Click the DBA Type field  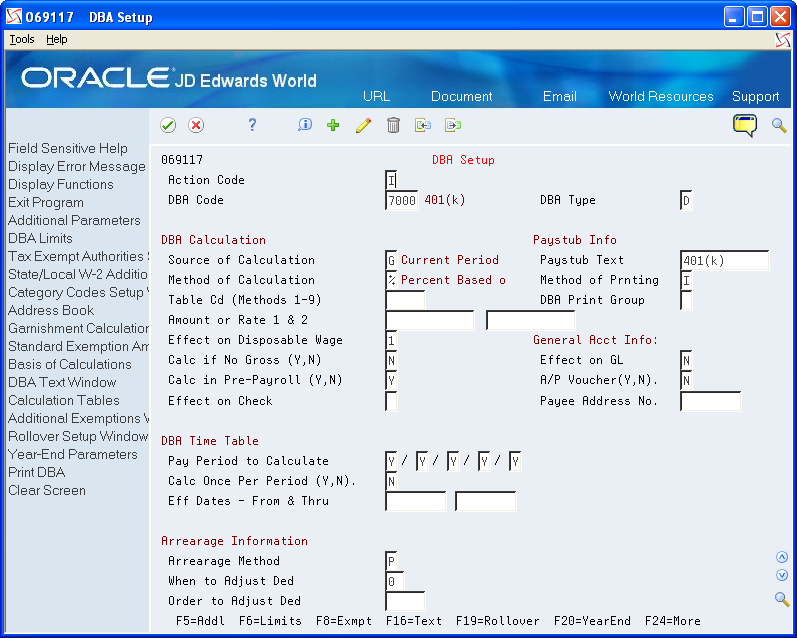(686, 200)
